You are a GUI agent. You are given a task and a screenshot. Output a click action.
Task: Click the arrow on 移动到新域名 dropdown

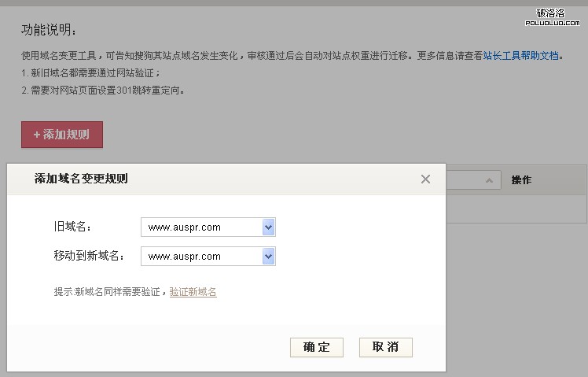268,257
